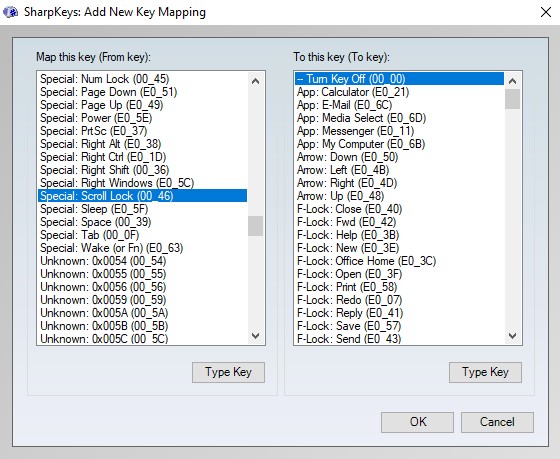Click Type Key under the From key list

click(228, 372)
